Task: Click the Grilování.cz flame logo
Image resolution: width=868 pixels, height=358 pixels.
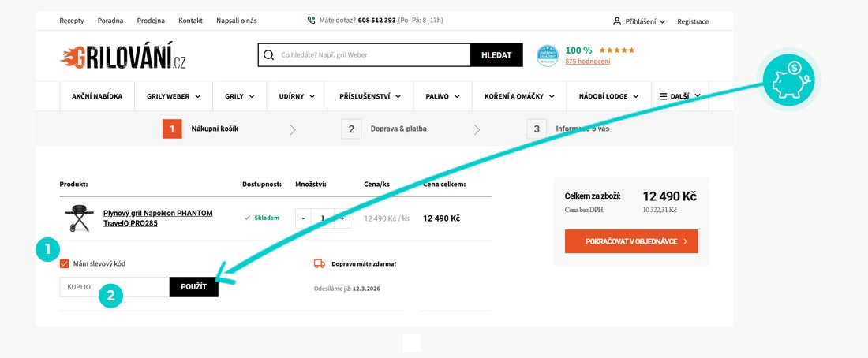Action: pyautogui.click(x=122, y=55)
